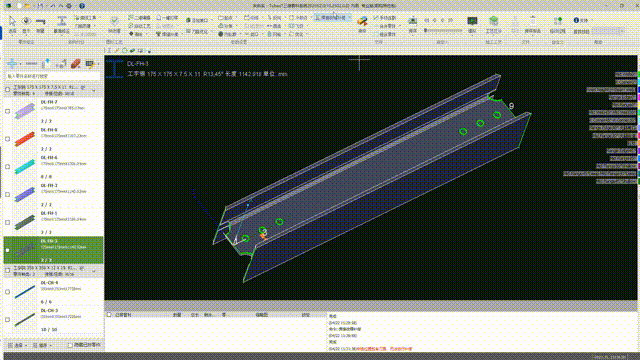The height and width of the screenshot is (360, 640).
Task: Toggle the hide nested parts checkbox
Action: tap(70, 345)
